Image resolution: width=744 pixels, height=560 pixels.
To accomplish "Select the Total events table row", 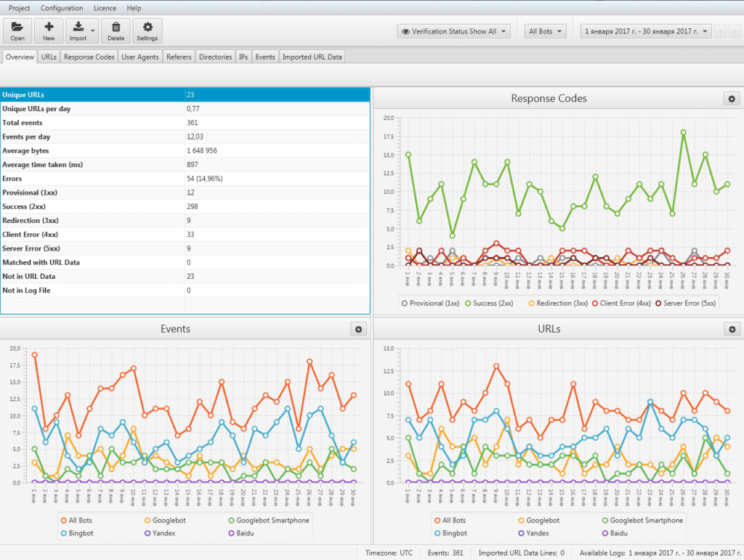I will point(185,123).
